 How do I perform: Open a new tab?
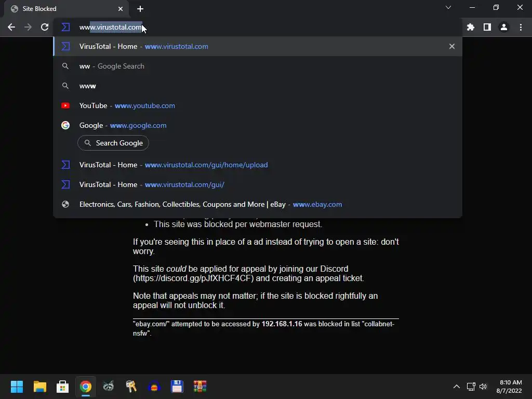140,9
